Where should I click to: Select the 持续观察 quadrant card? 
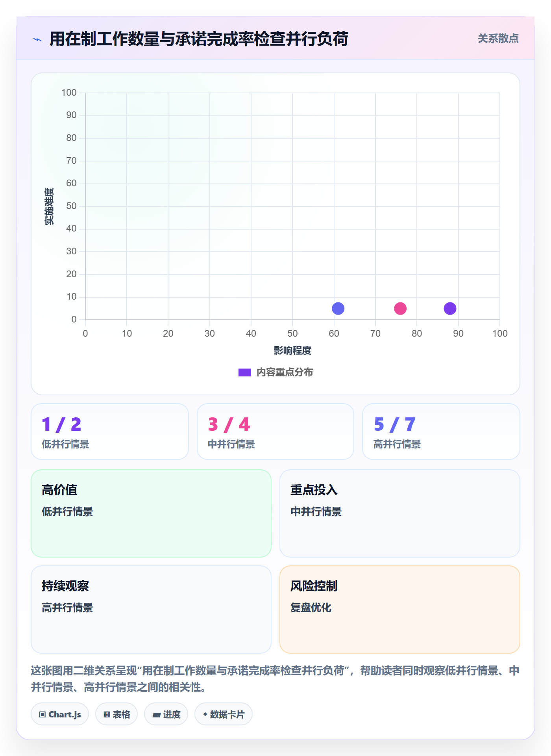(x=151, y=610)
